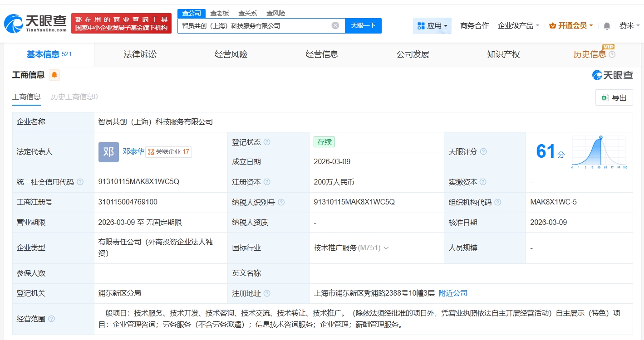The image size is (644, 340).
Task: Switch to the 法律诉讼 tab
Action: pos(140,54)
